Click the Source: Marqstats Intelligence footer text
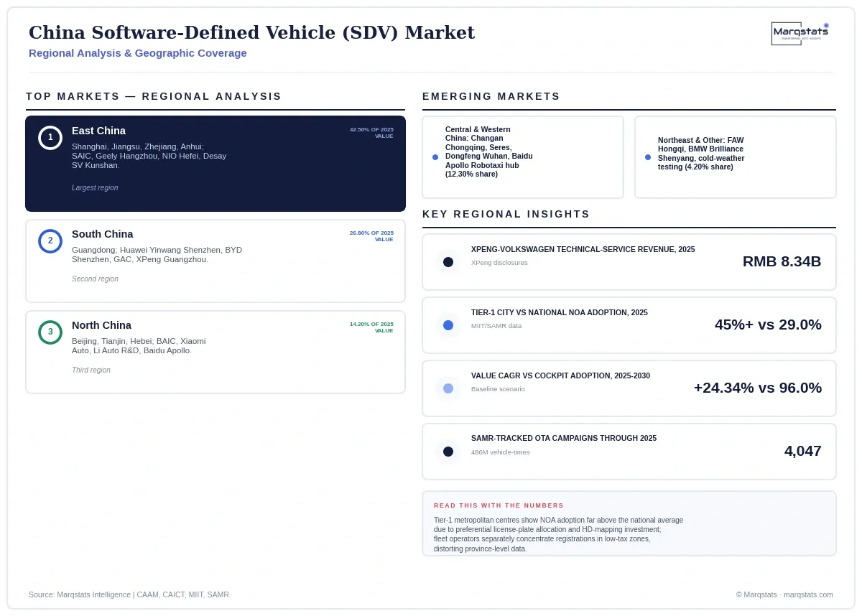 [129, 594]
